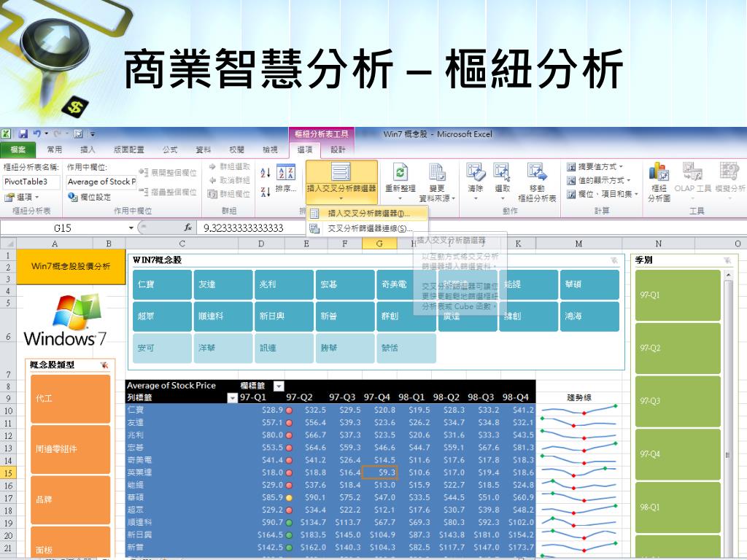This screenshot has height=560, width=747.
Task: Click the Redo icon in quick access toolbar
Action: [58, 134]
